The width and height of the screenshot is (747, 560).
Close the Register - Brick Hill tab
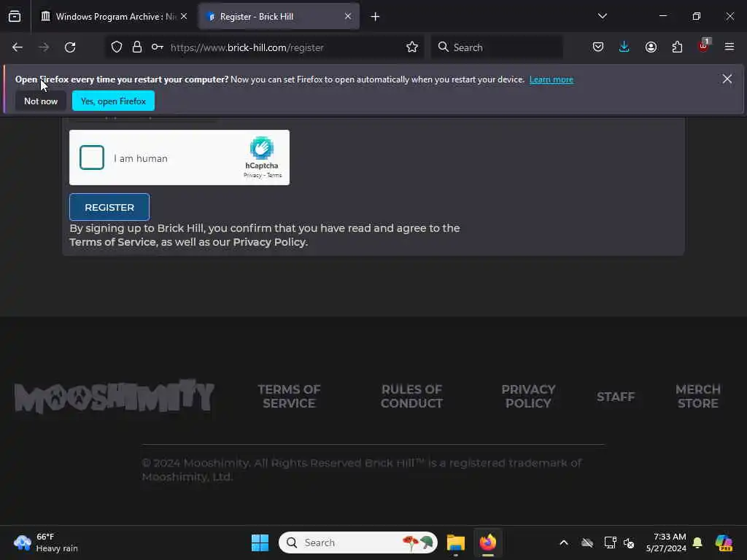pyautogui.click(x=348, y=16)
